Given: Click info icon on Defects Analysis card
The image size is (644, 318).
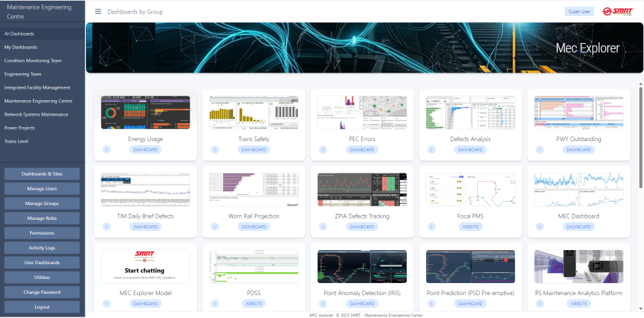Looking at the screenshot, I should click(x=432, y=150).
